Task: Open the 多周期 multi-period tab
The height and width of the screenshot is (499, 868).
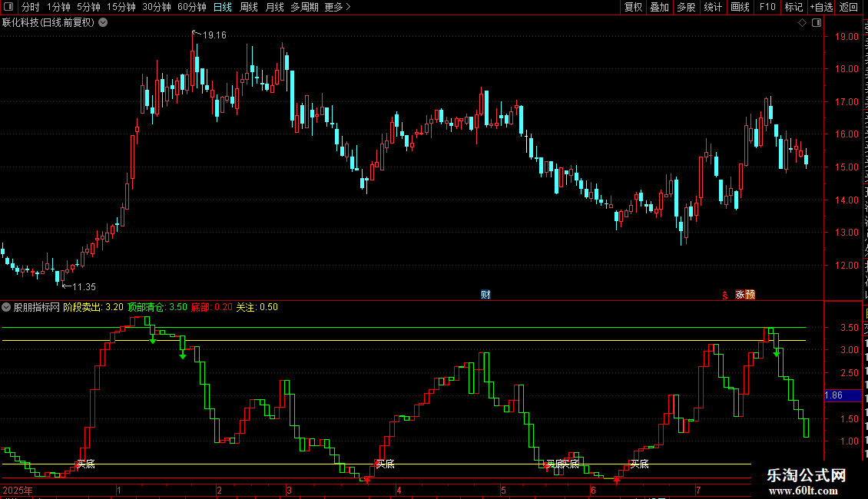Action: [x=304, y=7]
